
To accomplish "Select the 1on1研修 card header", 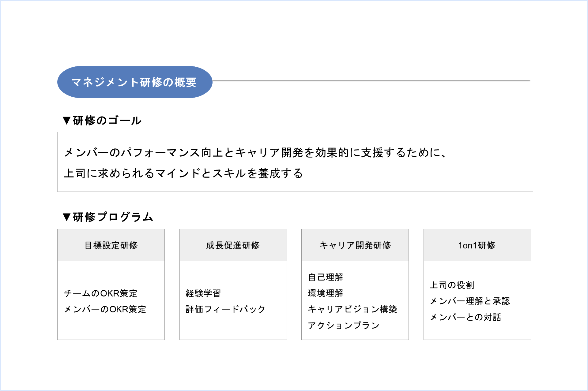I will [477, 245].
